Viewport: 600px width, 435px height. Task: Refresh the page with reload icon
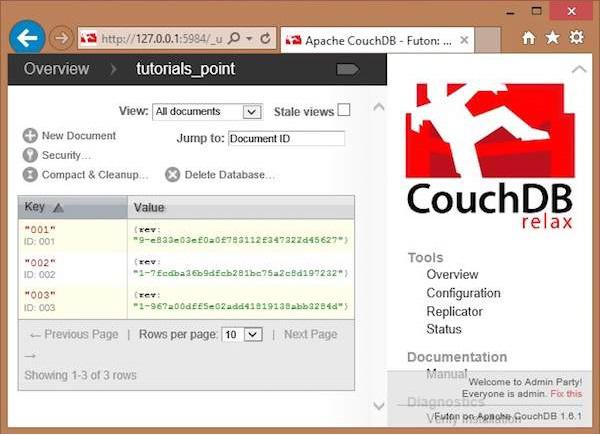tap(265, 39)
